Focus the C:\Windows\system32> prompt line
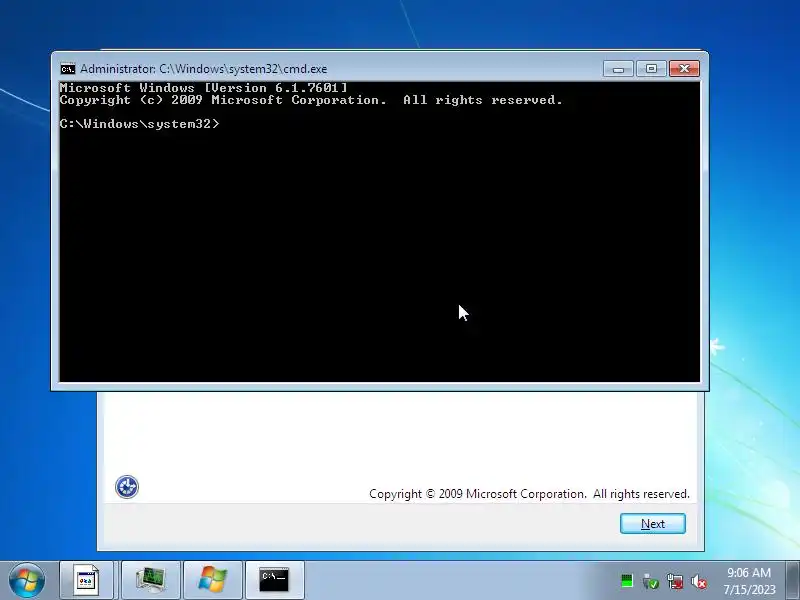 tap(139, 124)
